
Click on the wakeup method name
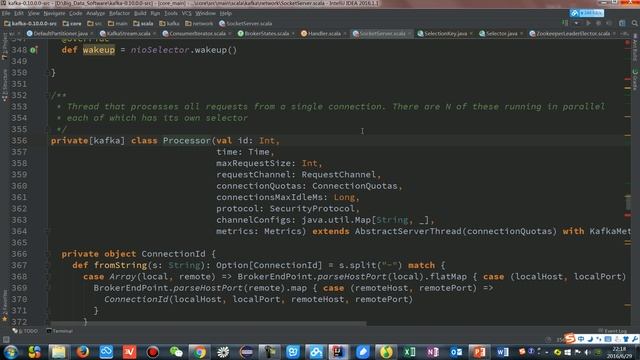point(99,50)
